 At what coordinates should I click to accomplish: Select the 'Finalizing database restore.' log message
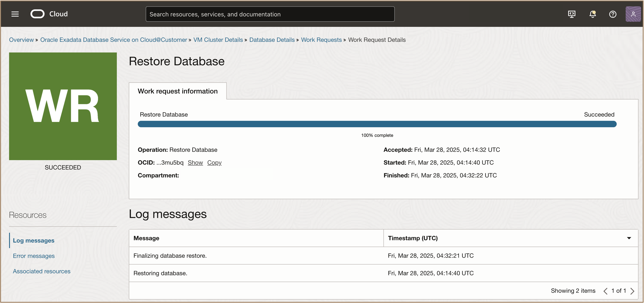point(170,256)
